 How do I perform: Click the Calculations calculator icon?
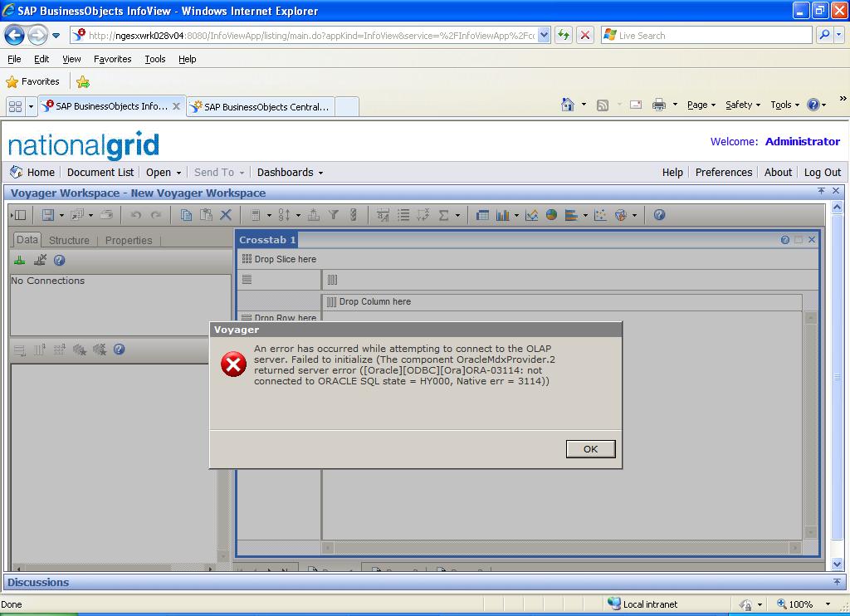click(256, 215)
